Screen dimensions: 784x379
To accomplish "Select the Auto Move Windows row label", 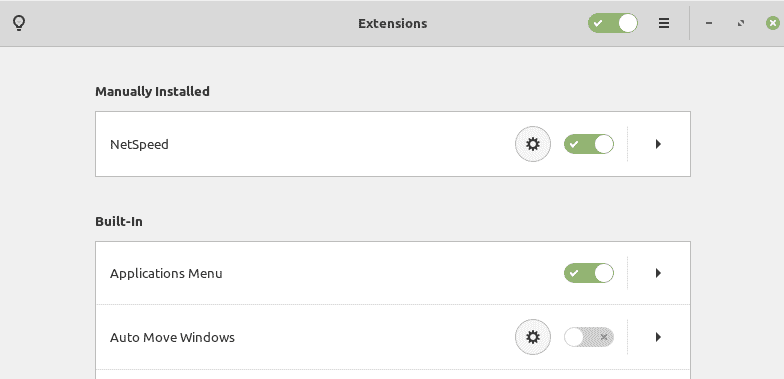I will (172, 338).
